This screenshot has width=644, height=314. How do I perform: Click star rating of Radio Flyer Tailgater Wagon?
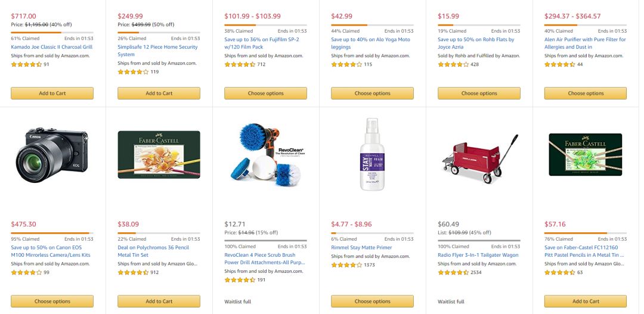coord(453,272)
